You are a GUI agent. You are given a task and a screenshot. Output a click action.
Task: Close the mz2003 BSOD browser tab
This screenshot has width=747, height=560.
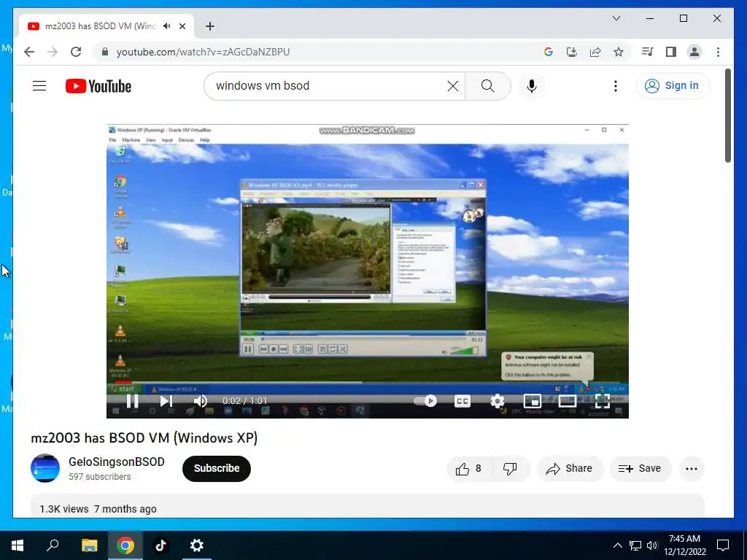[182, 26]
